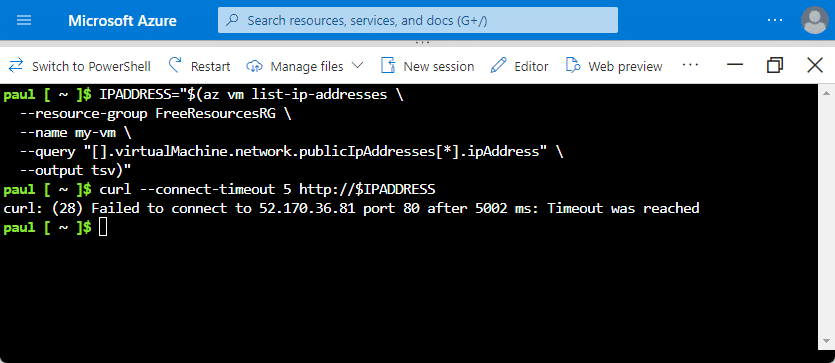Click the terminal prompt cursor area
The image size is (835, 363).
click(103, 227)
